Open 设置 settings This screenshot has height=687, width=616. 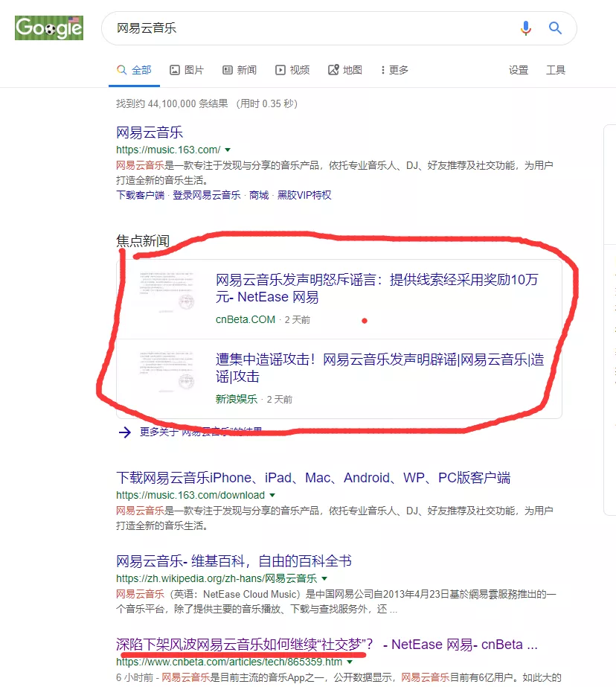(519, 70)
